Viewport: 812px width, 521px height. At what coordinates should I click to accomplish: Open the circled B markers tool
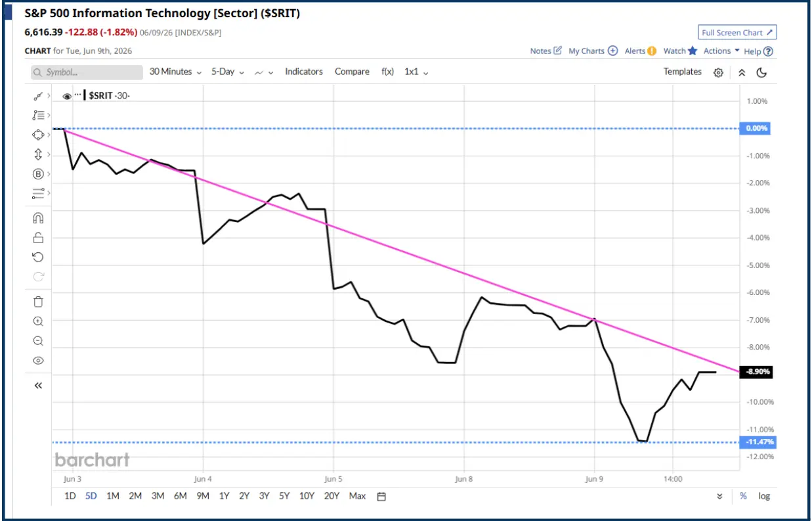(x=37, y=174)
